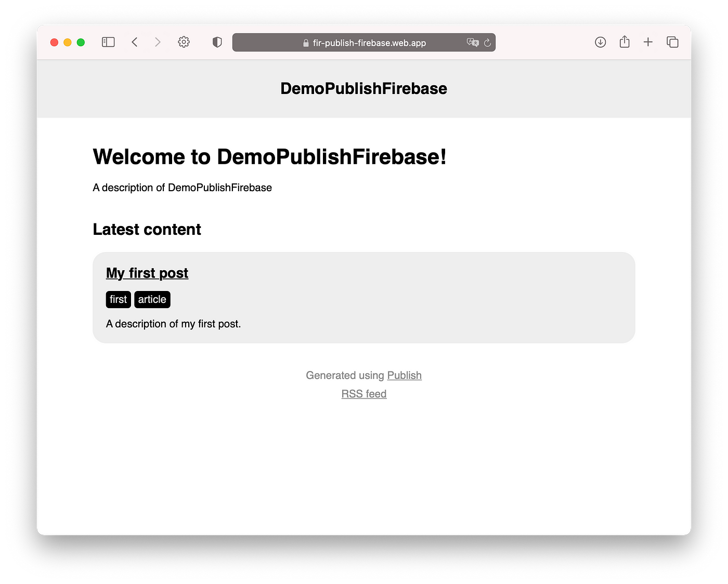Open the RSS feed link
Viewport: 728px width, 584px height.
[x=364, y=394]
